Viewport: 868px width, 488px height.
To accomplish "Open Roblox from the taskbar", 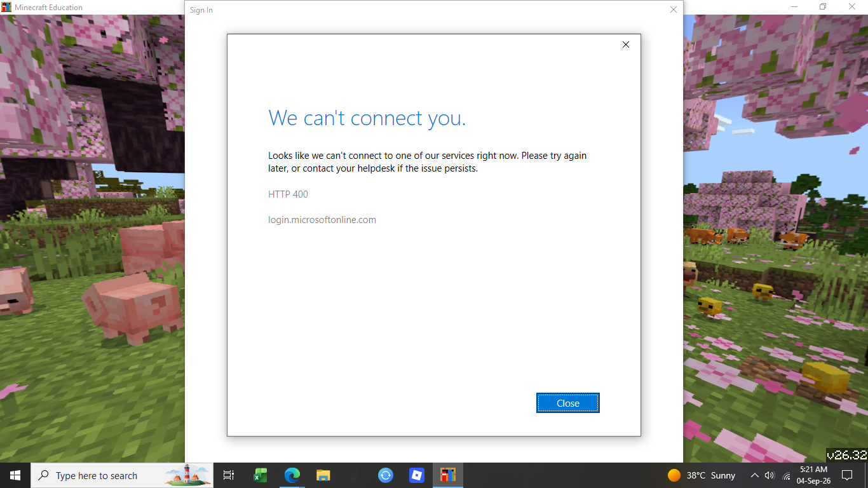I will click(417, 475).
